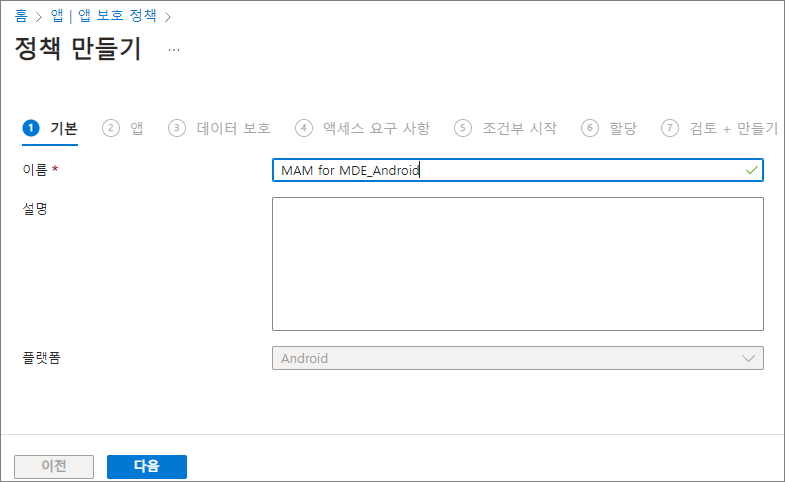The height and width of the screenshot is (482, 785).
Task: Click the 이전 button
Action: tap(54, 466)
